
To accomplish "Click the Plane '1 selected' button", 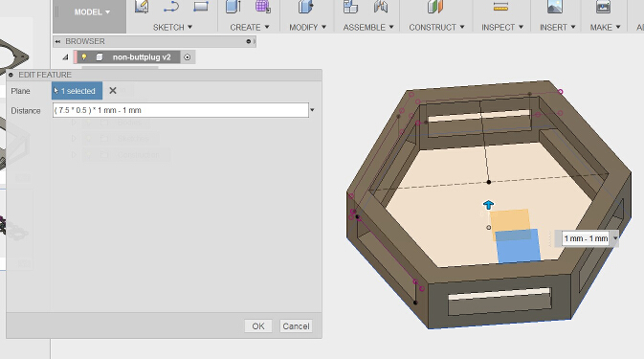I will [77, 91].
